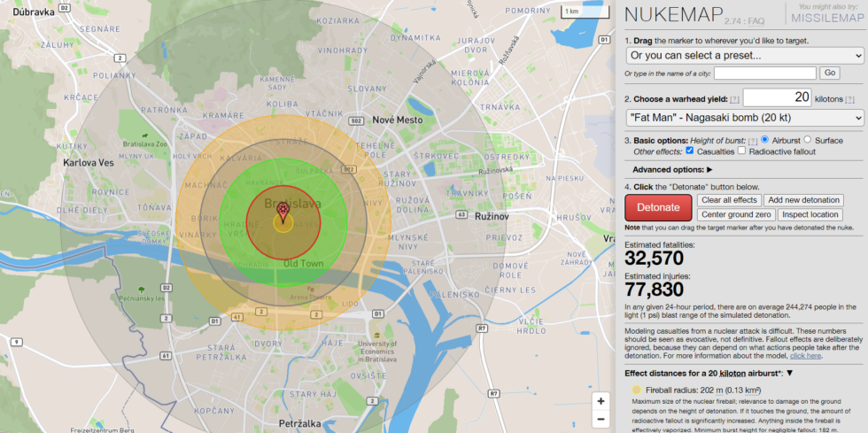Zoom in with the map plus button
868x433 pixels.
pyautogui.click(x=601, y=401)
